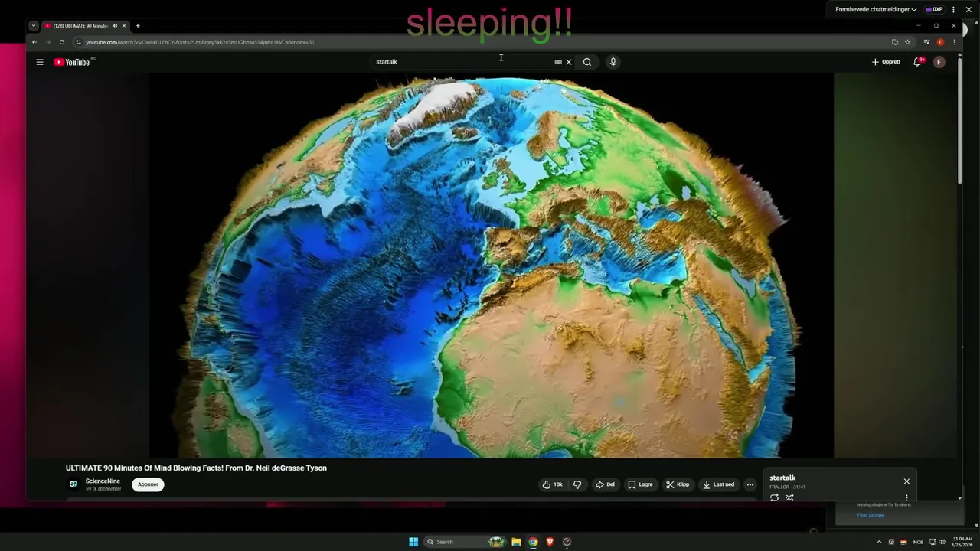
Task: Click the startalk playlist title
Action: [782, 478]
